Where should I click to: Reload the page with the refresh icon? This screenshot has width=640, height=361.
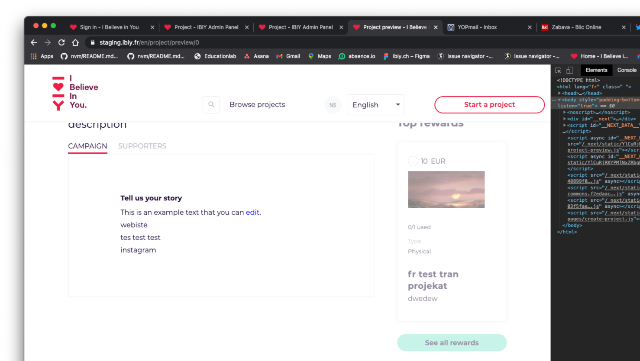coord(61,42)
